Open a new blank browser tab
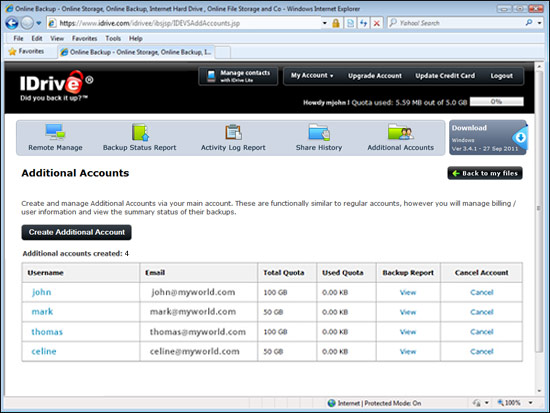The height and width of the screenshot is (413, 550). (x=222, y=52)
